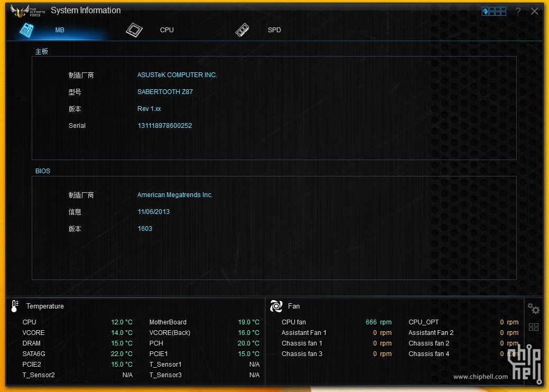Image resolution: width=549 pixels, height=392 pixels.
Task: Click the BIOS version value 1603
Action: point(145,229)
